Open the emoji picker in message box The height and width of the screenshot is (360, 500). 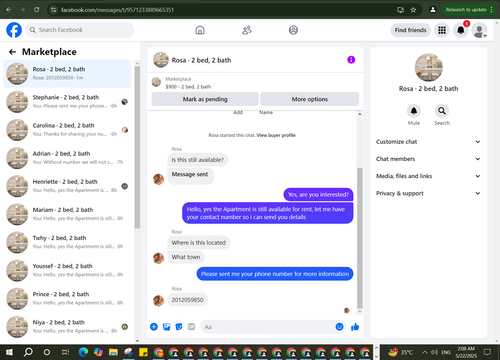[339, 327]
